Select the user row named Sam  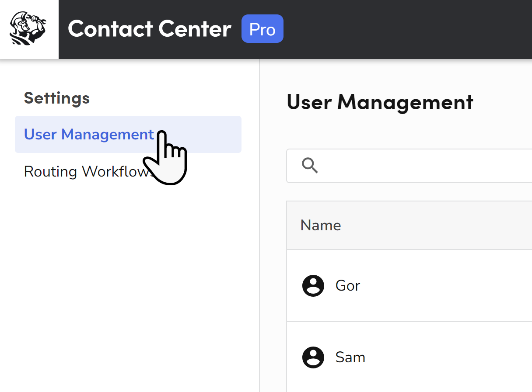coord(409,357)
